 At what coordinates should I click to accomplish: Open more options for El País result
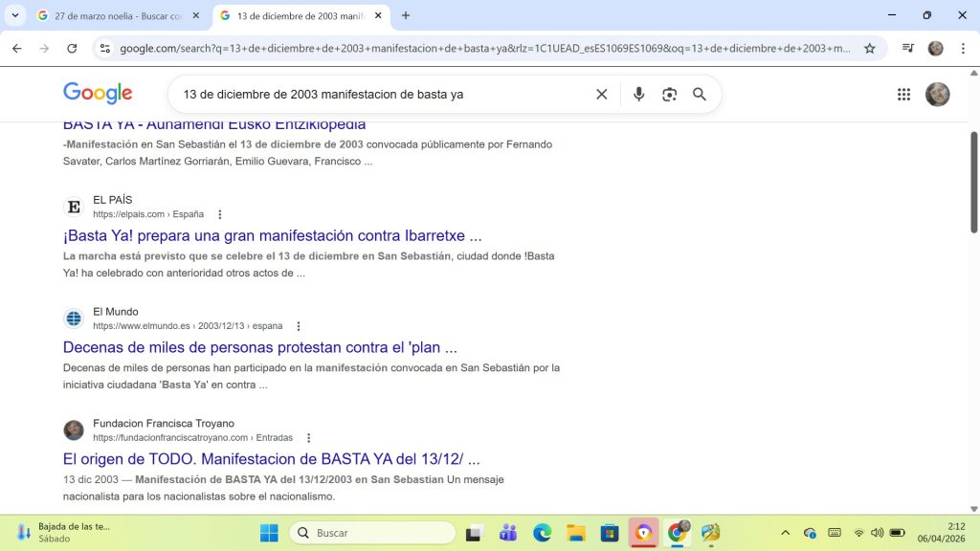[x=220, y=214]
